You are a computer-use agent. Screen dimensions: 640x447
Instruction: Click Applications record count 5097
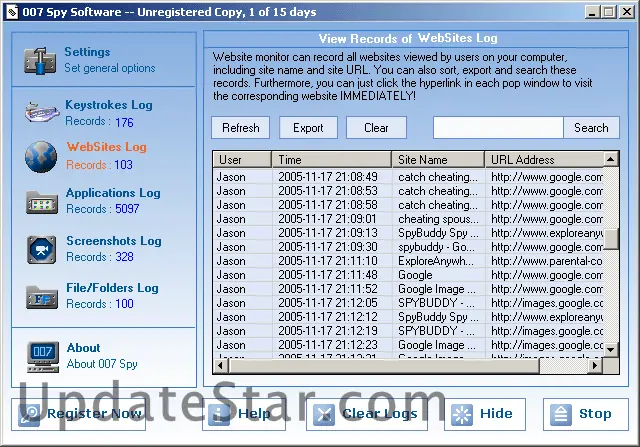[127, 209]
